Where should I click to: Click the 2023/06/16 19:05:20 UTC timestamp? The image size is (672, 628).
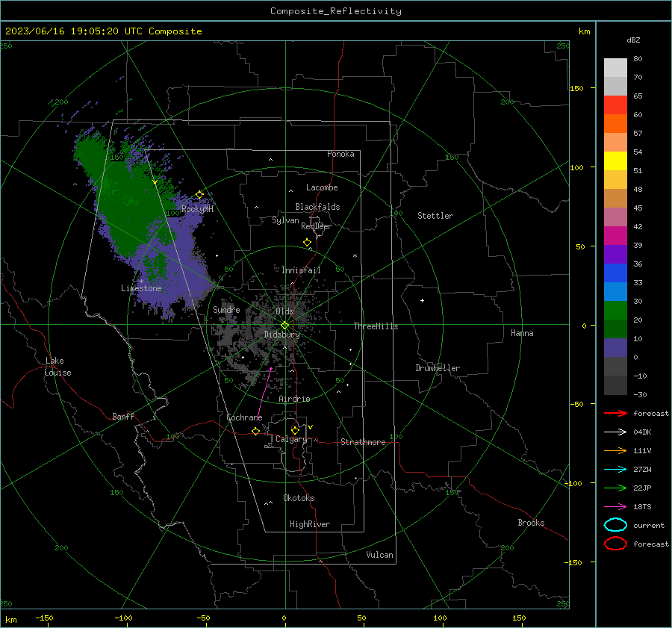(103, 31)
